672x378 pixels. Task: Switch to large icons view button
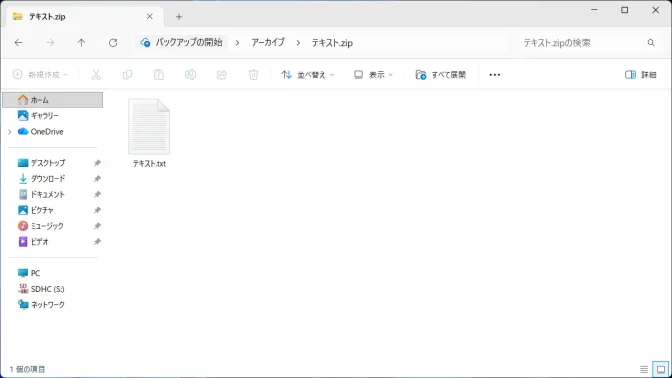(x=660, y=369)
